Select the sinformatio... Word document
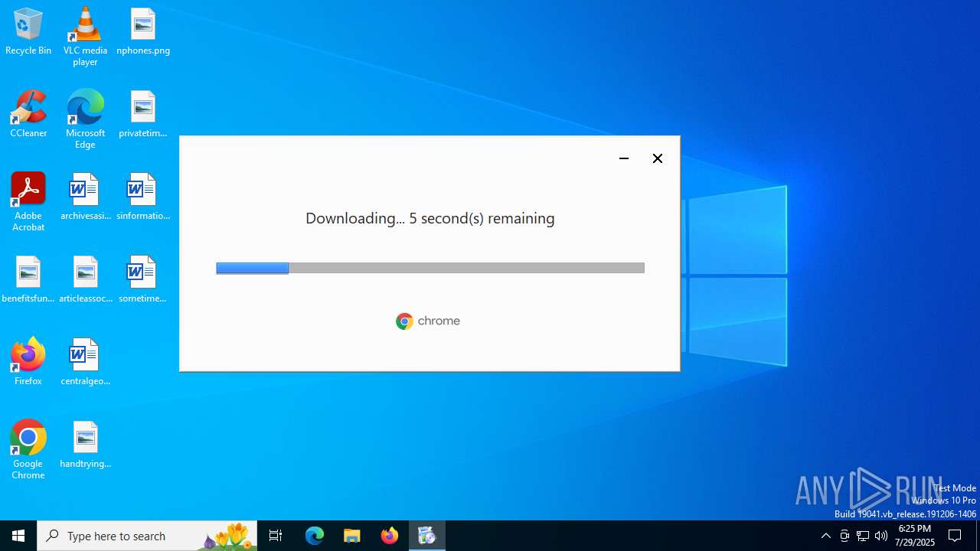This screenshot has height=551, width=980. pos(143,197)
